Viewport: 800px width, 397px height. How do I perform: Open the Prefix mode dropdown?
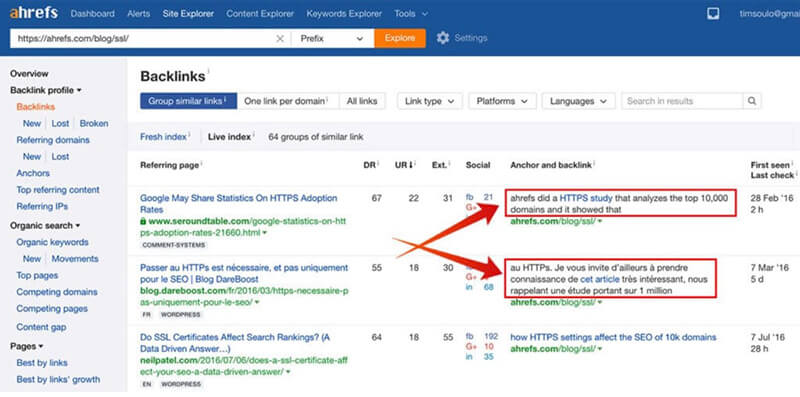[332, 39]
